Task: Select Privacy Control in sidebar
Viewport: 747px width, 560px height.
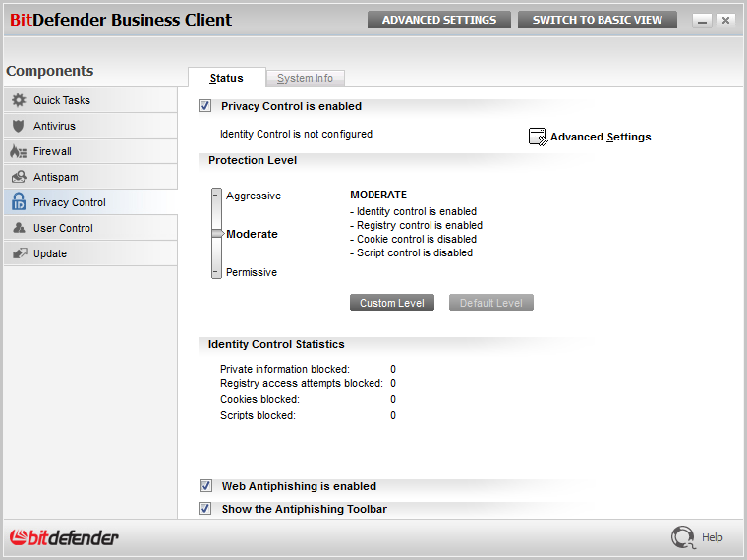Action: click(x=90, y=202)
